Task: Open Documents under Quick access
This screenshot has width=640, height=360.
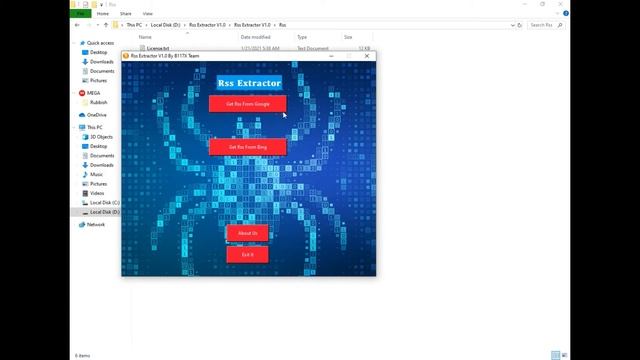Action: pyautogui.click(x=102, y=71)
